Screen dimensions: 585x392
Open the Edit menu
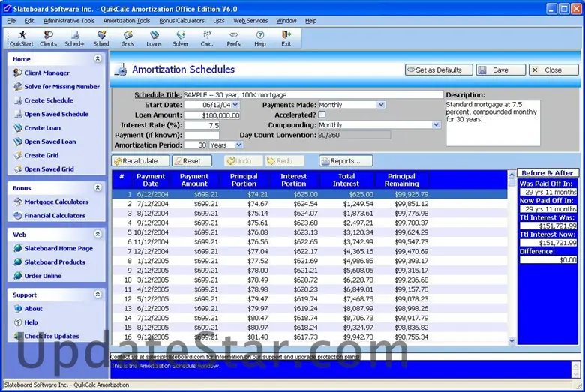click(x=29, y=21)
